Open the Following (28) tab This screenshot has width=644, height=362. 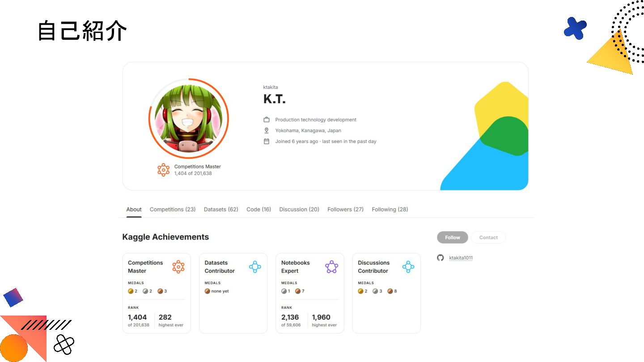tap(390, 209)
